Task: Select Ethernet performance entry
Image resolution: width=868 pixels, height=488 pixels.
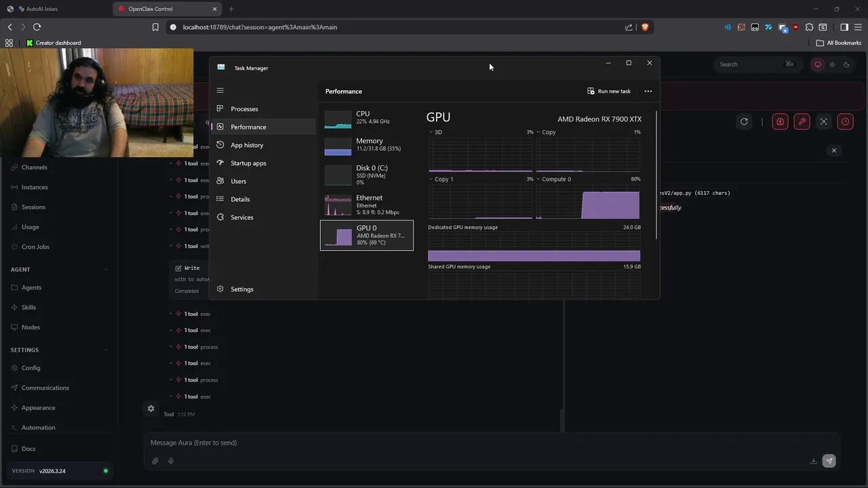Action: [x=367, y=205]
